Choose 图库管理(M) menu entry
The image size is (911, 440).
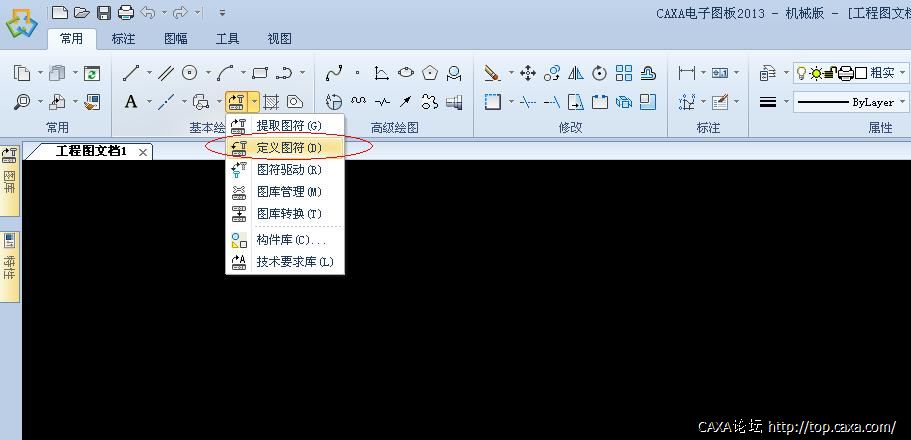click(285, 192)
